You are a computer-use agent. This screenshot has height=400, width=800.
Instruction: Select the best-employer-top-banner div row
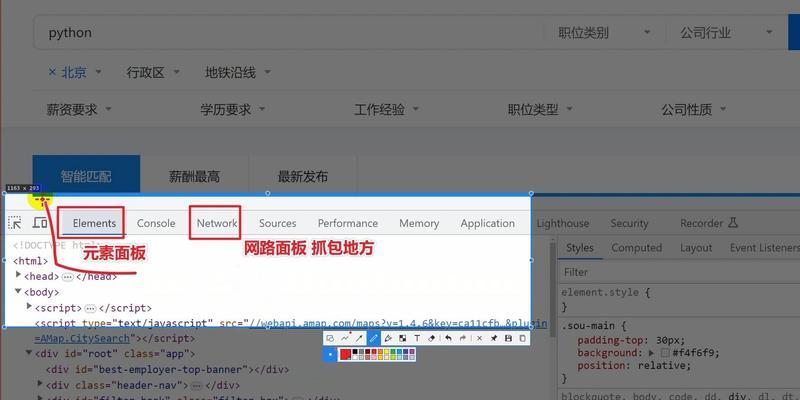(x=167, y=369)
